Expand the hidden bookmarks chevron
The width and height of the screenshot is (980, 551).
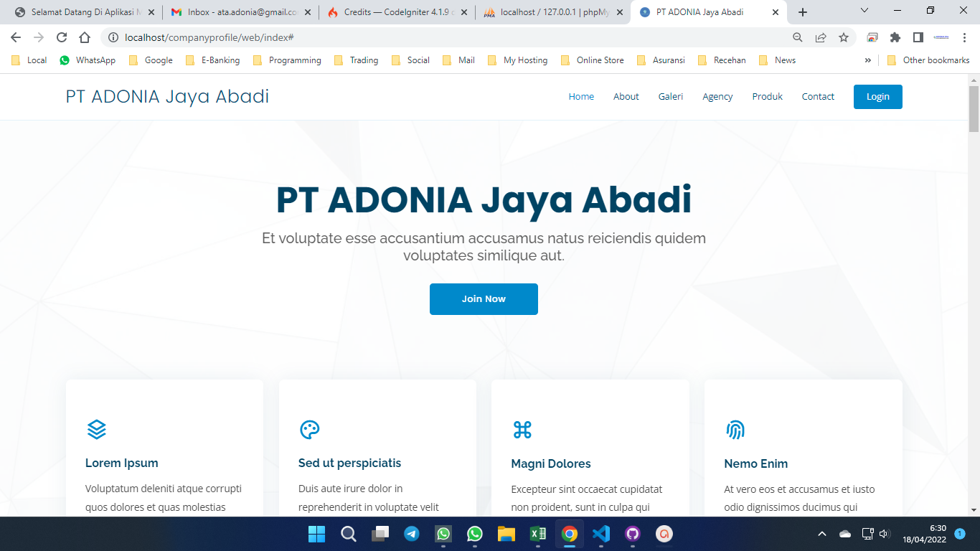868,60
